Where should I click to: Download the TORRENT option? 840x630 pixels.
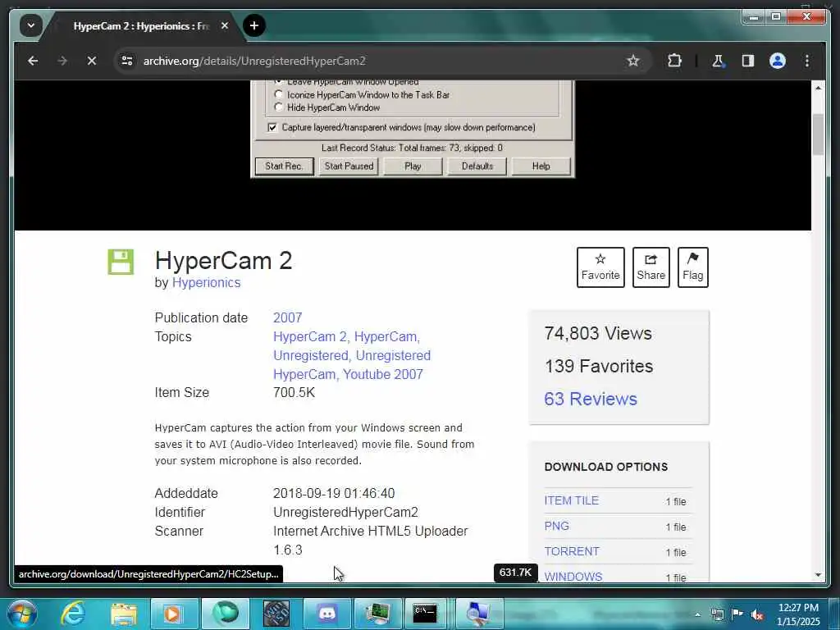click(572, 551)
